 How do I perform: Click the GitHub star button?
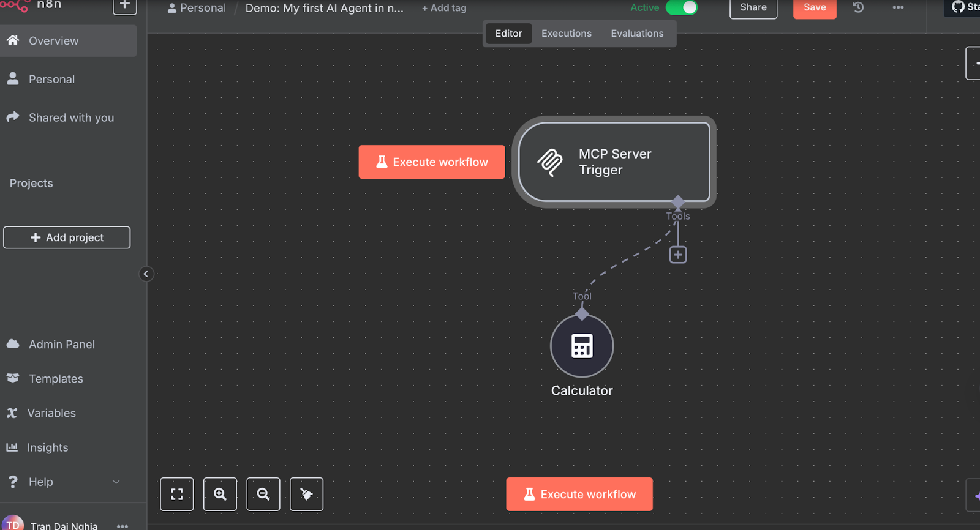coord(963,7)
